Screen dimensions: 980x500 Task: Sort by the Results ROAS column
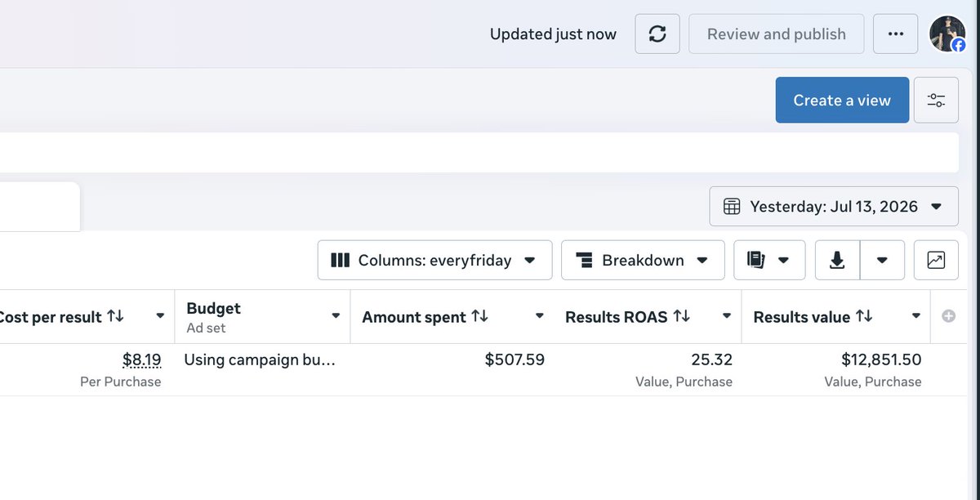[681, 316]
